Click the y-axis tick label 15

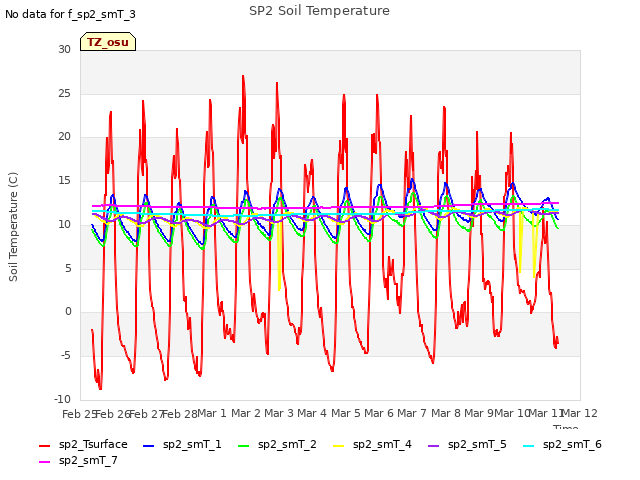click(64, 180)
